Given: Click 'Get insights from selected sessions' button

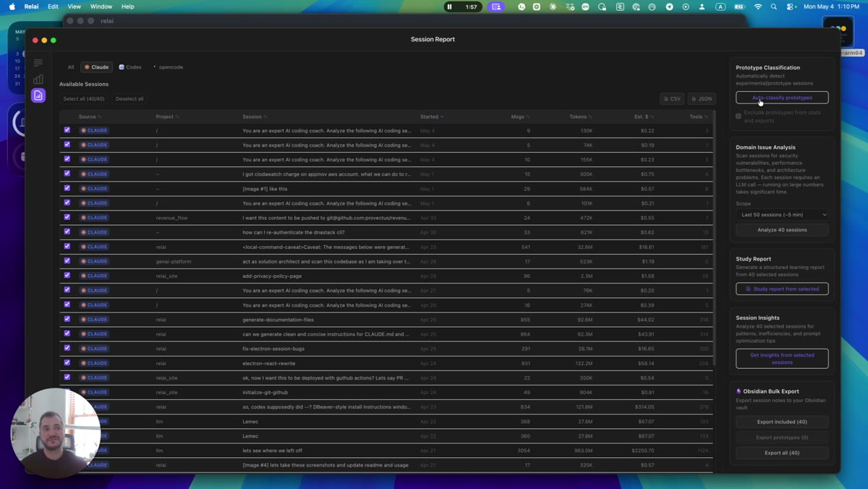Looking at the screenshot, I should (x=782, y=359).
